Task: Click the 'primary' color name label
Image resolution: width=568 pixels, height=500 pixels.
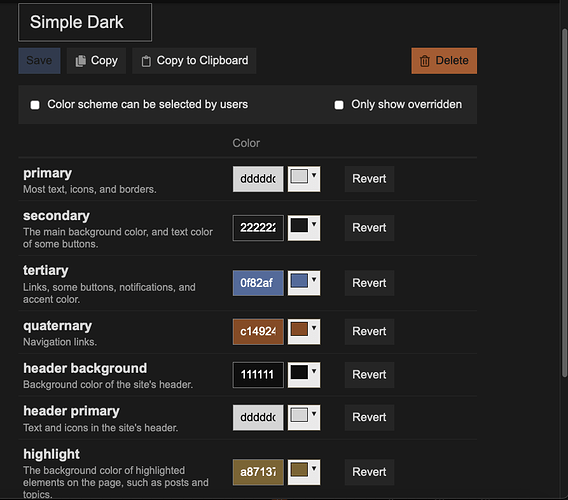Action: [x=47, y=174]
